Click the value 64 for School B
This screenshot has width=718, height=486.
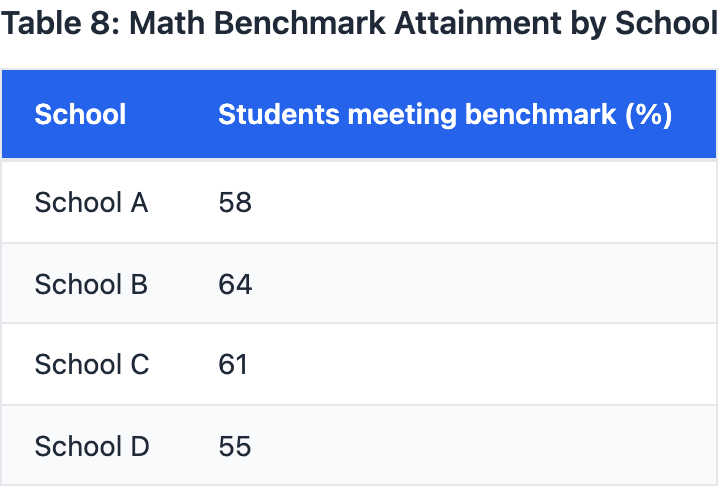pyautogui.click(x=235, y=285)
